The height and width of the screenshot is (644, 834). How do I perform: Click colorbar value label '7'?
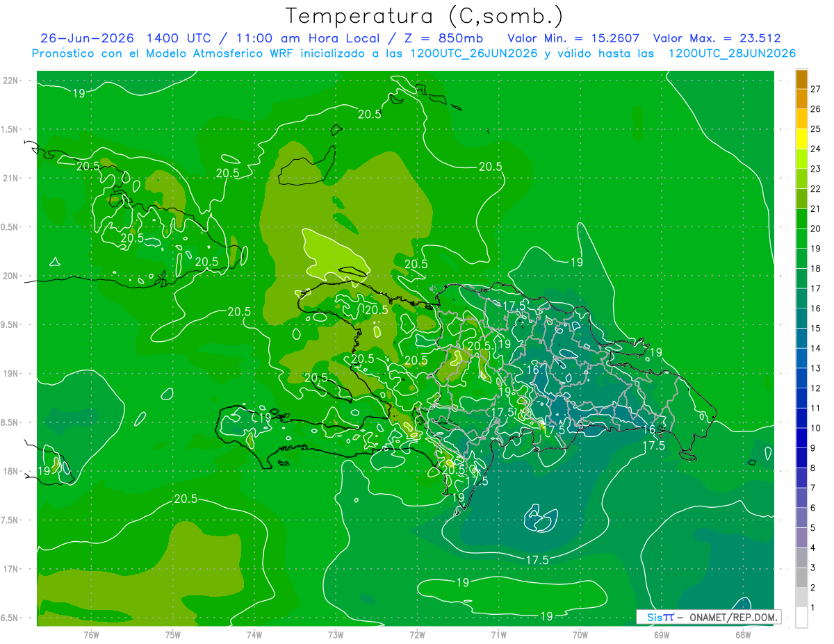tap(813, 488)
